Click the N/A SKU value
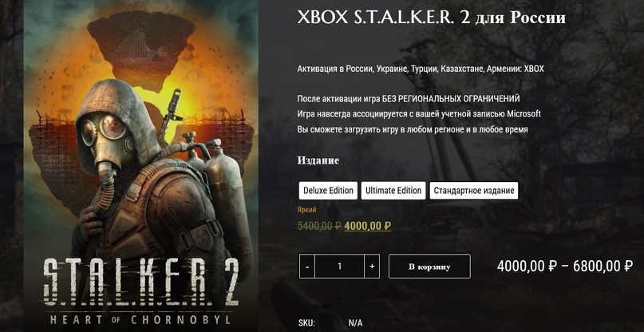The image size is (644, 332). pyautogui.click(x=356, y=323)
